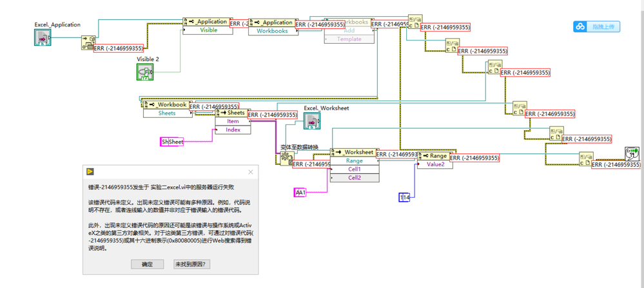Select the Cell1 parameter row
Screen dimensions: 644x288
[355, 169]
